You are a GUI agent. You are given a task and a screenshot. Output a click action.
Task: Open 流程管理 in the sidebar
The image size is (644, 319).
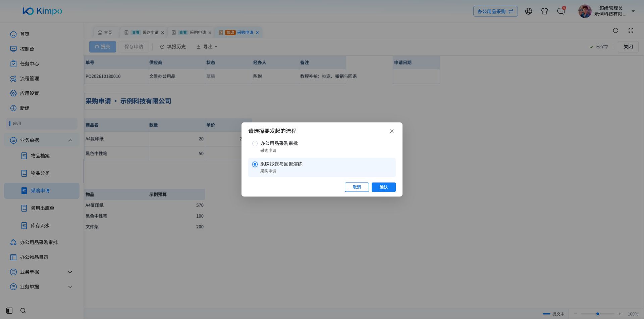point(42,78)
